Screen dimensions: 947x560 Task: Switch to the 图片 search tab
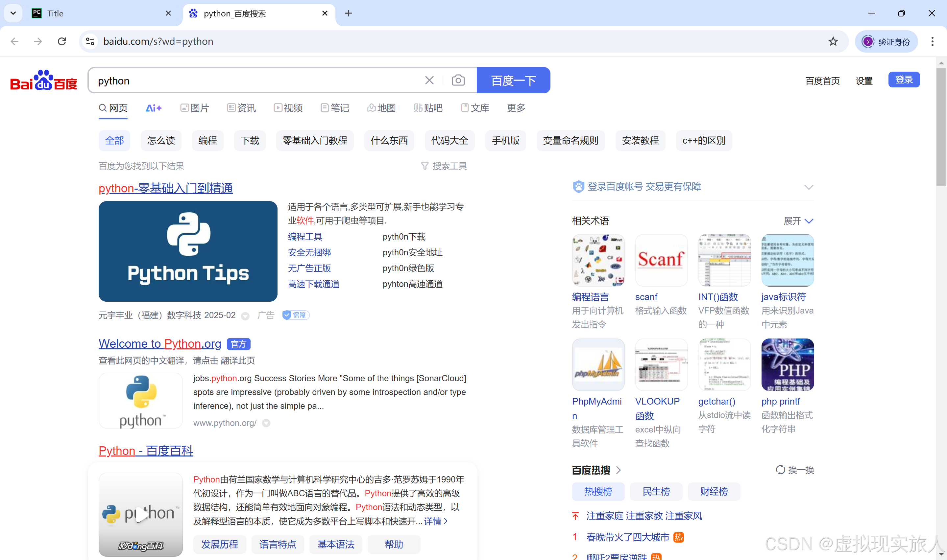(x=195, y=108)
